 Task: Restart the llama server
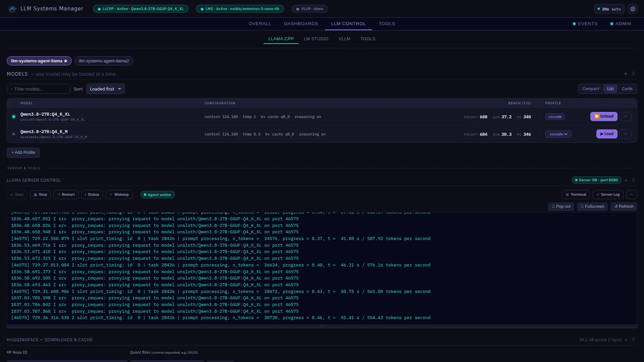[x=66, y=194]
